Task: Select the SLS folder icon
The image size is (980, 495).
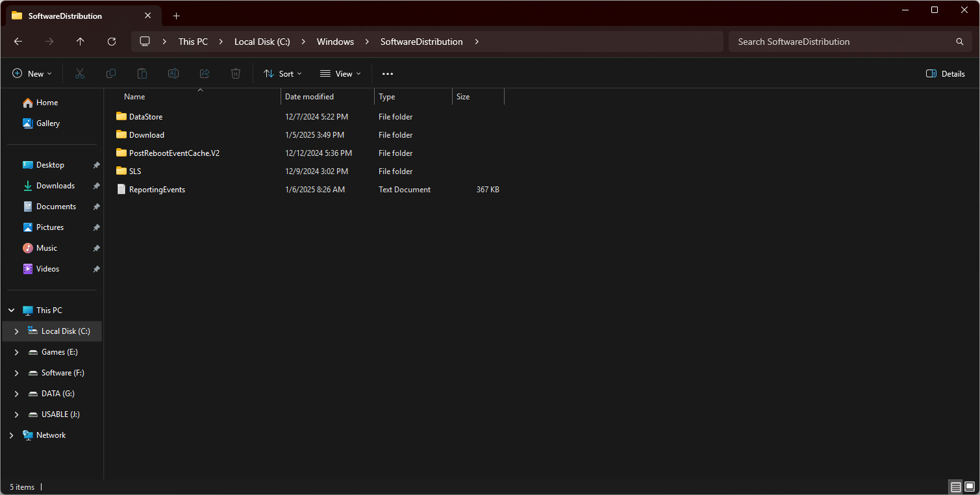Action: pyautogui.click(x=121, y=171)
